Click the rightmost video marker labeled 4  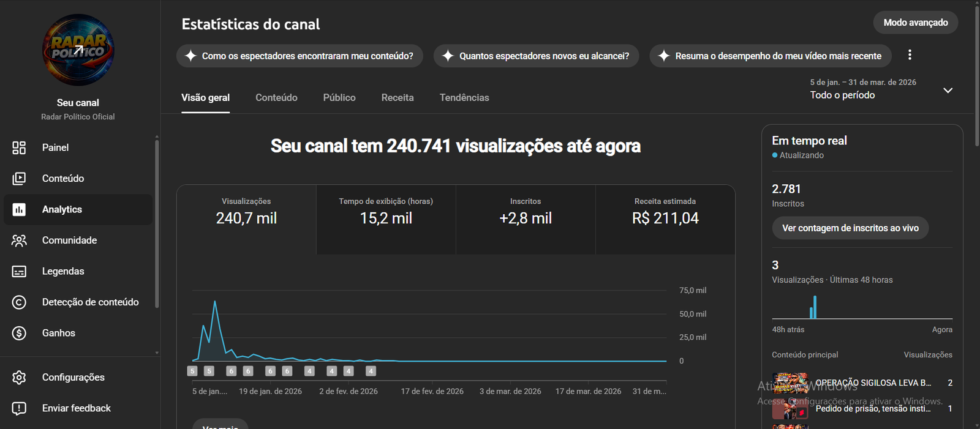click(371, 371)
